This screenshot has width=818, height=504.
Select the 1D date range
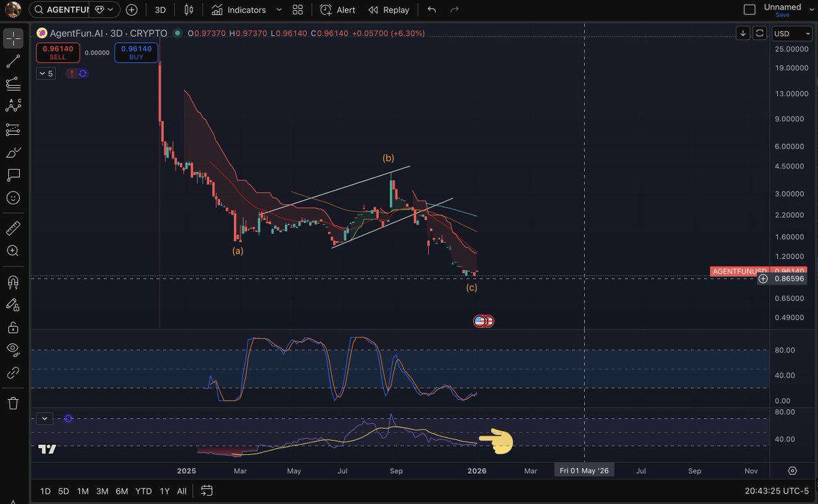coord(45,490)
